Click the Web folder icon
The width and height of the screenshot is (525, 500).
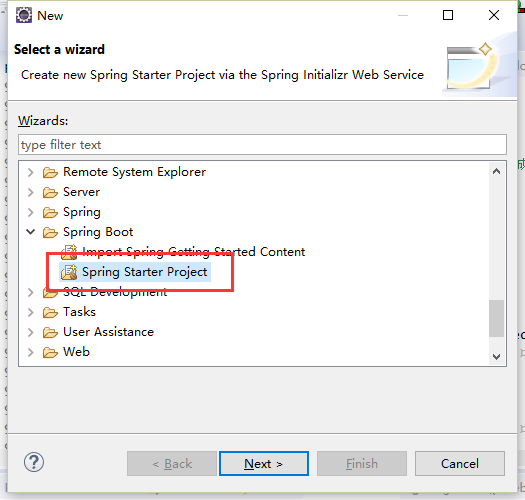(50, 352)
